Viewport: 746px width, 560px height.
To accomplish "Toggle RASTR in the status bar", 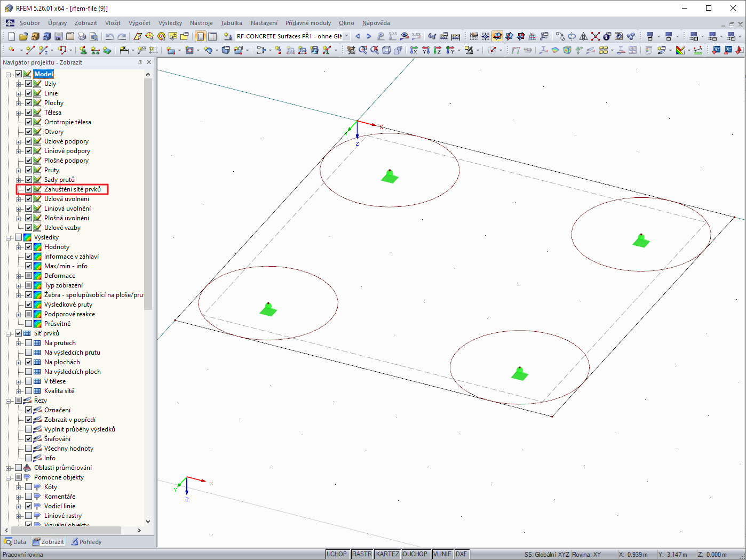I will (362, 554).
